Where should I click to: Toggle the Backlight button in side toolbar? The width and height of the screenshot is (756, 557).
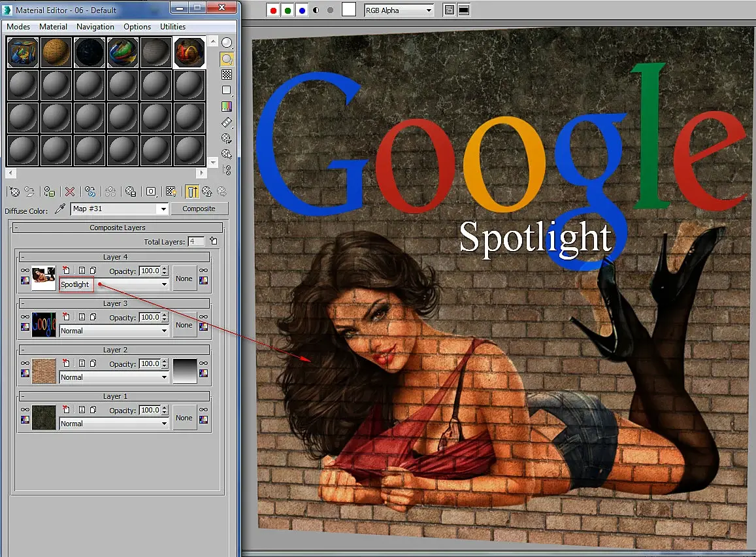[227, 59]
